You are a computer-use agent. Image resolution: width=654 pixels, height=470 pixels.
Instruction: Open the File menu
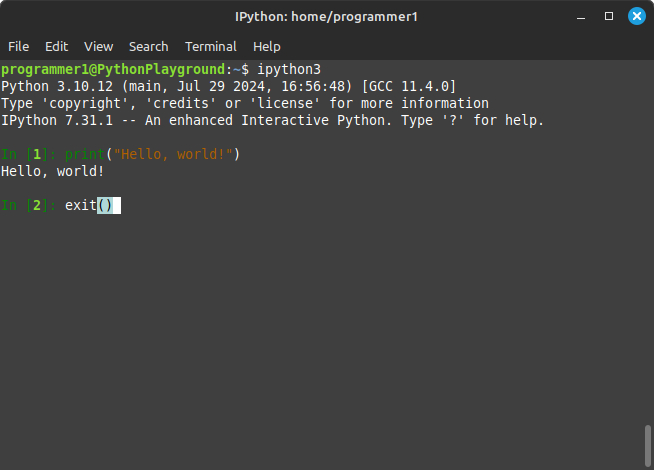coord(18,46)
